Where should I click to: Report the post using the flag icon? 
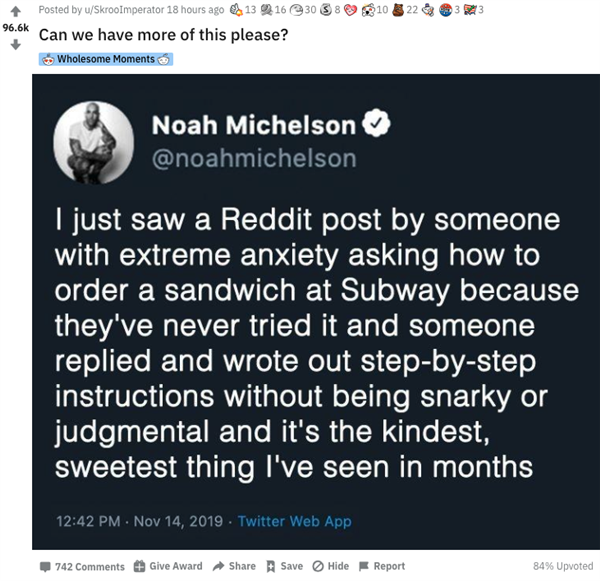tap(364, 566)
